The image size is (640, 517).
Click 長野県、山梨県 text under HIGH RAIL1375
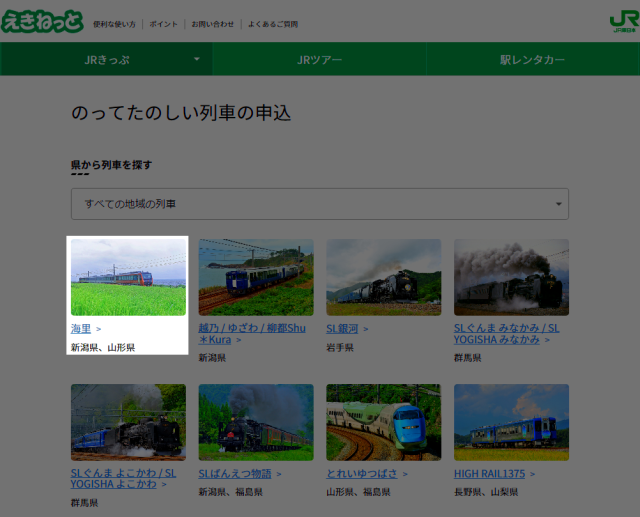486,492
